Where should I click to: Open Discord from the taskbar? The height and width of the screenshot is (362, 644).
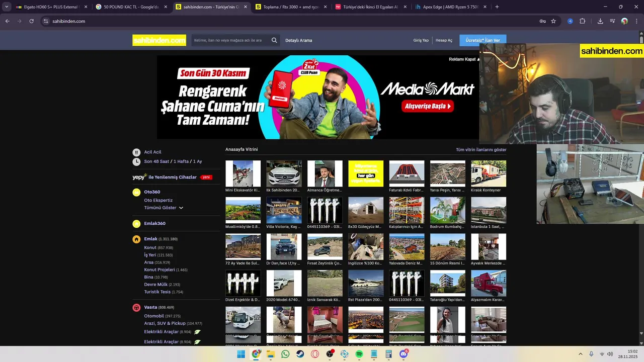[x=404, y=354]
